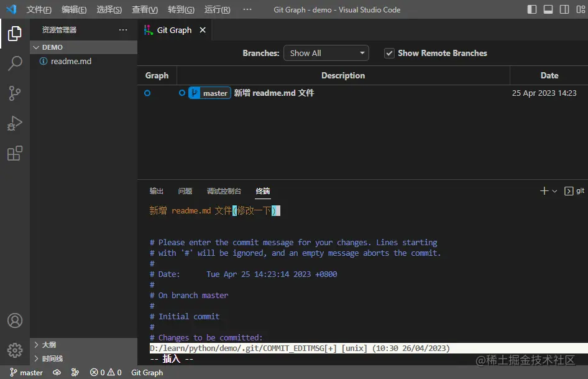588x379 pixels.
Task: Toggle primary side bar layout icon
Action: (x=532, y=9)
